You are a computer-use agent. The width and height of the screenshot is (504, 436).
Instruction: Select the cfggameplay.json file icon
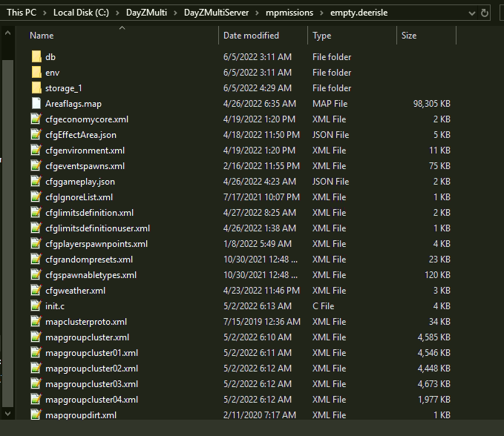coord(36,182)
